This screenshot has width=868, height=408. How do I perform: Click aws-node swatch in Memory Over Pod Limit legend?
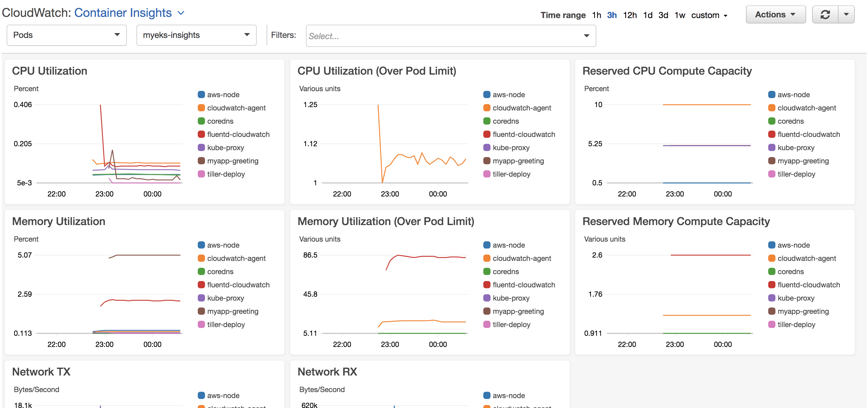pos(487,245)
